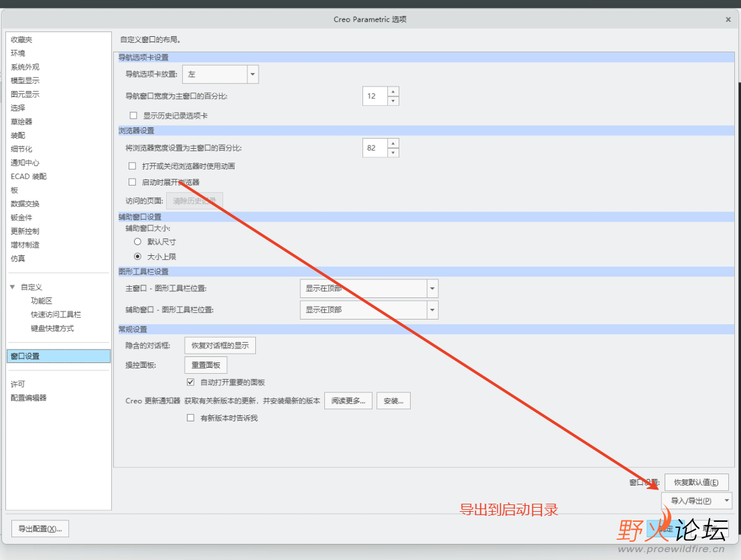Open the 许可 page
The height and width of the screenshot is (560, 741).
[18, 384]
